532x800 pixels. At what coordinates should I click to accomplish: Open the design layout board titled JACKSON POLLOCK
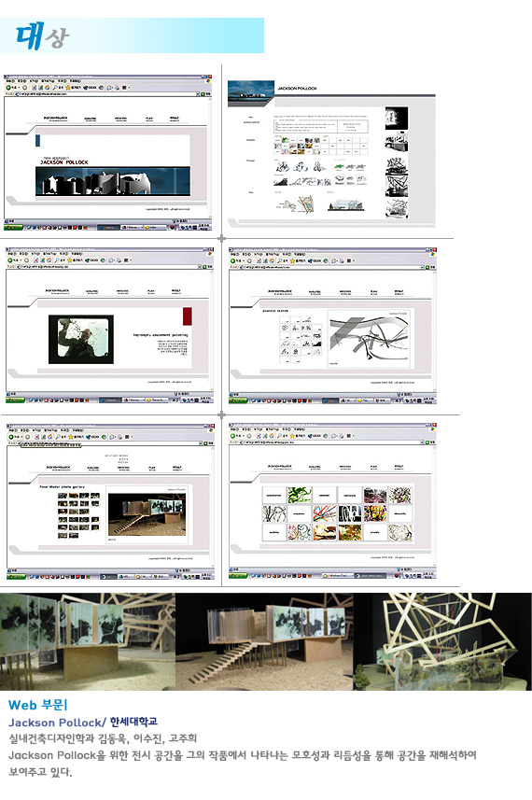tap(331, 153)
